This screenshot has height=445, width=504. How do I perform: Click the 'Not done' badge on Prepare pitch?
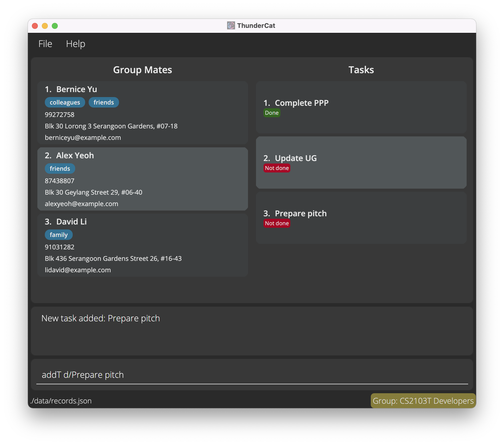pyautogui.click(x=276, y=223)
